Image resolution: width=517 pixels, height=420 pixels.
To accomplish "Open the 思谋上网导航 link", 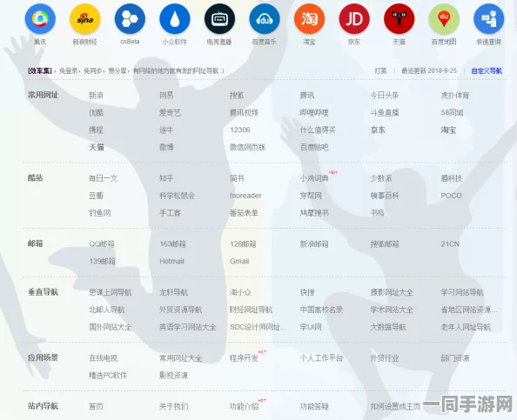I will coord(111,292).
